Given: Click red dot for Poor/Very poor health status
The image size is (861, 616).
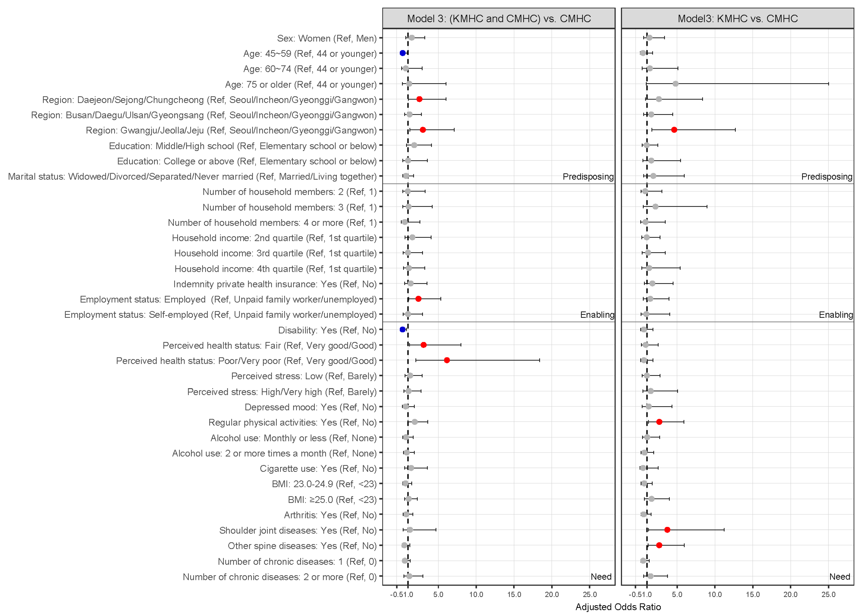Looking at the screenshot, I should [x=447, y=360].
